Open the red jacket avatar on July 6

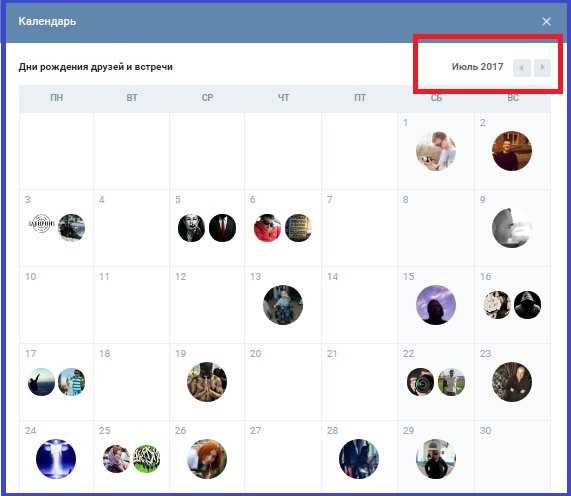coord(267,228)
